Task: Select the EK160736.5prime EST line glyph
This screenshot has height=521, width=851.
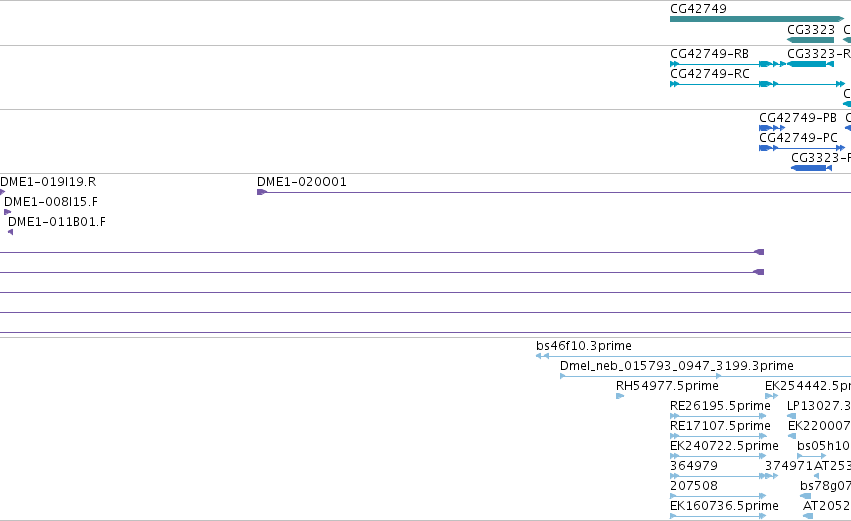Action: 718,516
